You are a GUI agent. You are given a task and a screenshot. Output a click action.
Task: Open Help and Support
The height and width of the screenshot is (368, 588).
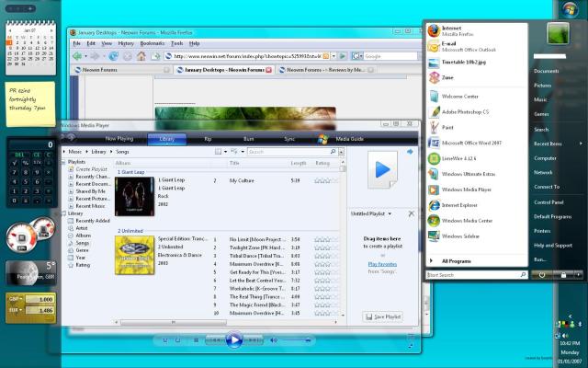pyautogui.click(x=553, y=246)
